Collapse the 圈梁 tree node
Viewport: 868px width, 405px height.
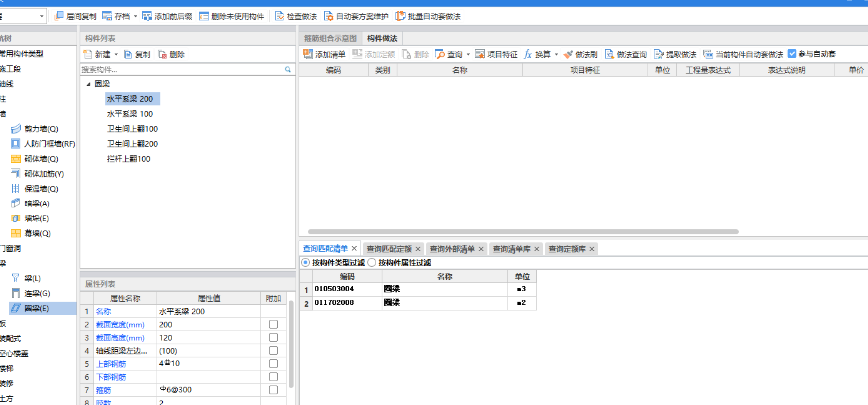point(88,84)
